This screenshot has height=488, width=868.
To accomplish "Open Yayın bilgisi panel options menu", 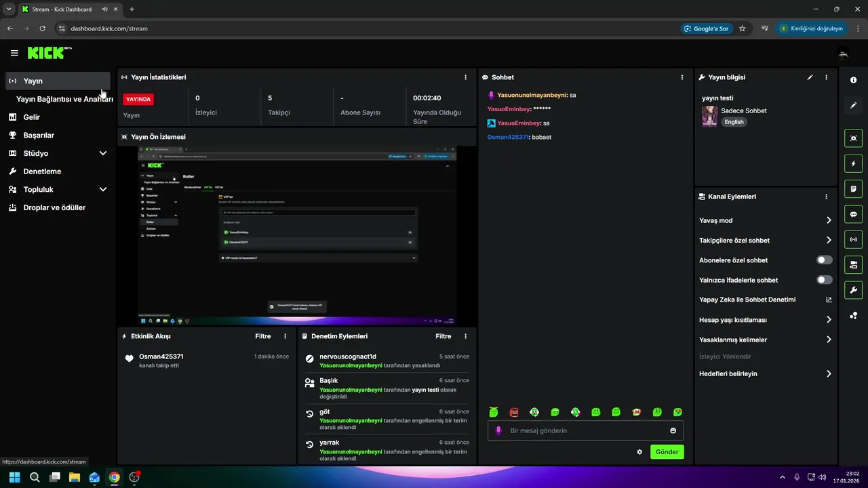I will click(826, 77).
